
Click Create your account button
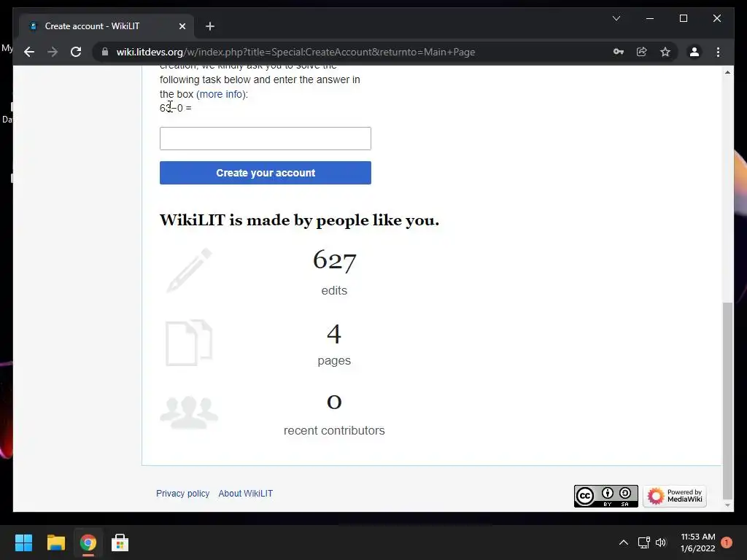(x=266, y=173)
